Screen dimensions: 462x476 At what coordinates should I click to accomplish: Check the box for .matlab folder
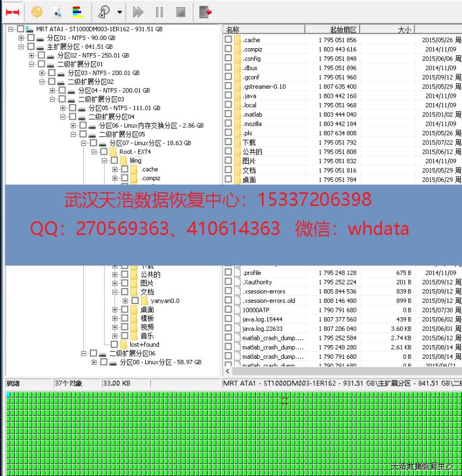pyautogui.click(x=228, y=114)
